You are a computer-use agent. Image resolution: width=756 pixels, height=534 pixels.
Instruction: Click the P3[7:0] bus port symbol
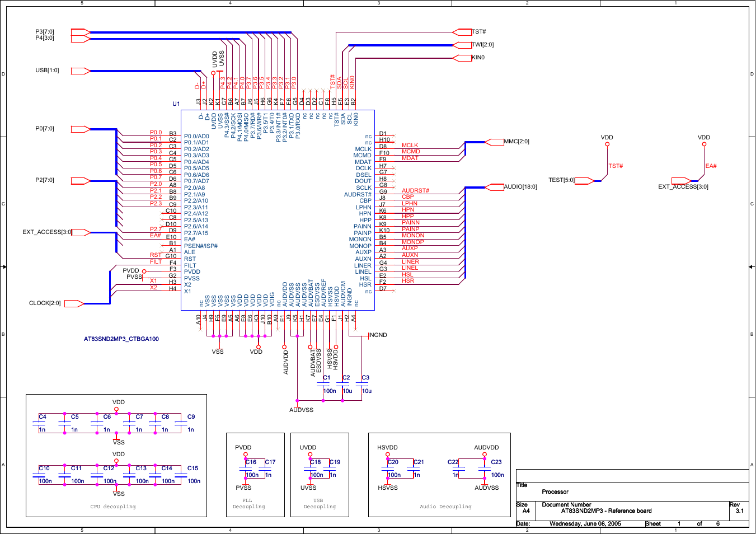tap(81, 32)
